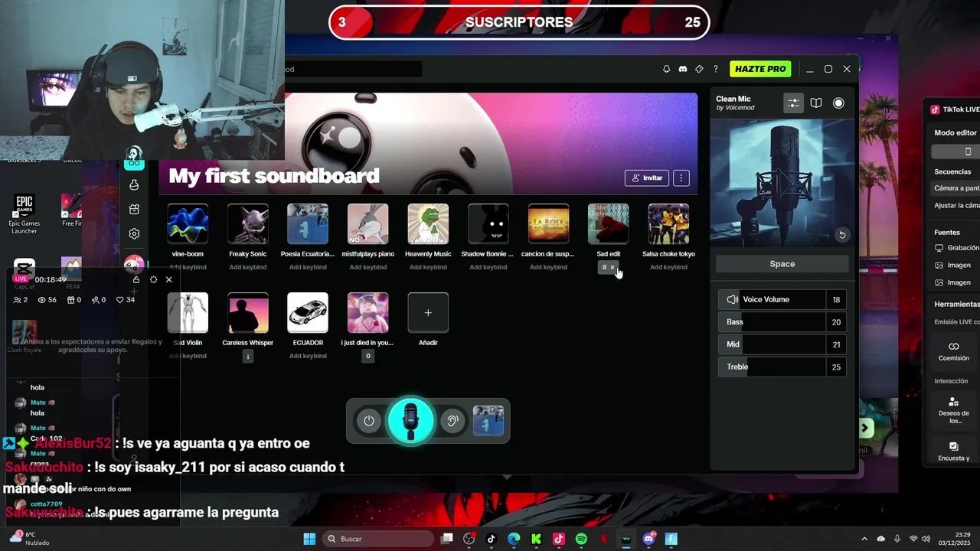Add keybind for ECUADOR sound
This screenshot has height=551, width=980.
coord(308,356)
